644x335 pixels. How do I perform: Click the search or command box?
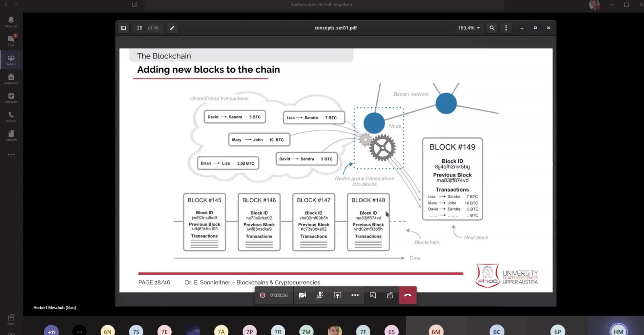(321, 5)
